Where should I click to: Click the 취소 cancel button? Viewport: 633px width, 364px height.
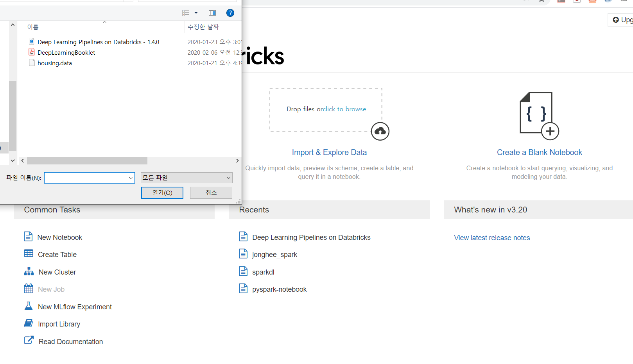click(x=211, y=193)
